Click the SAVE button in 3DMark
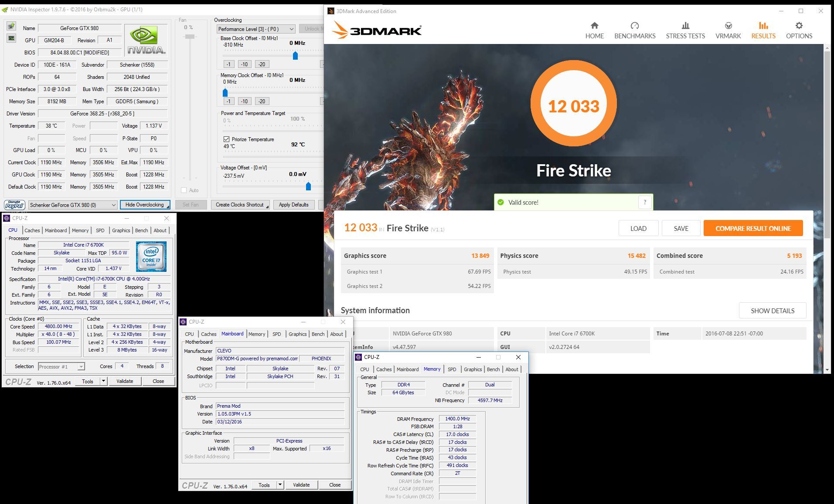Image resolution: width=834 pixels, height=504 pixels. [x=681, y=228]
